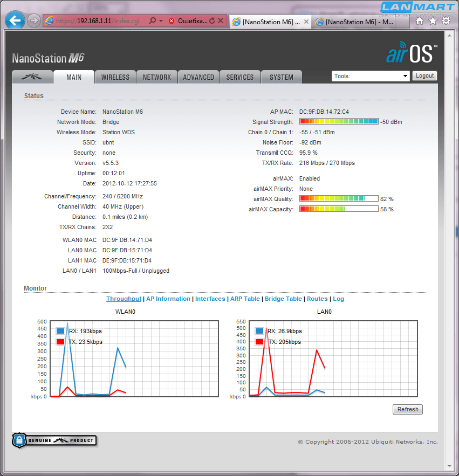
Task: Click the red TX legend swatch in LAN0
Action: (x=259, y=342)
